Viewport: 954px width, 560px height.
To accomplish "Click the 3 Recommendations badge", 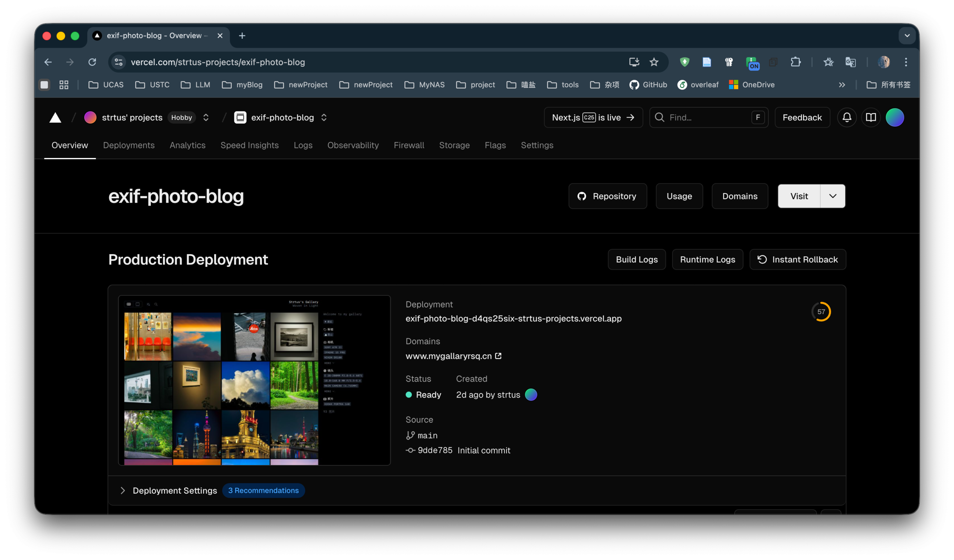I will coord(263,491).
